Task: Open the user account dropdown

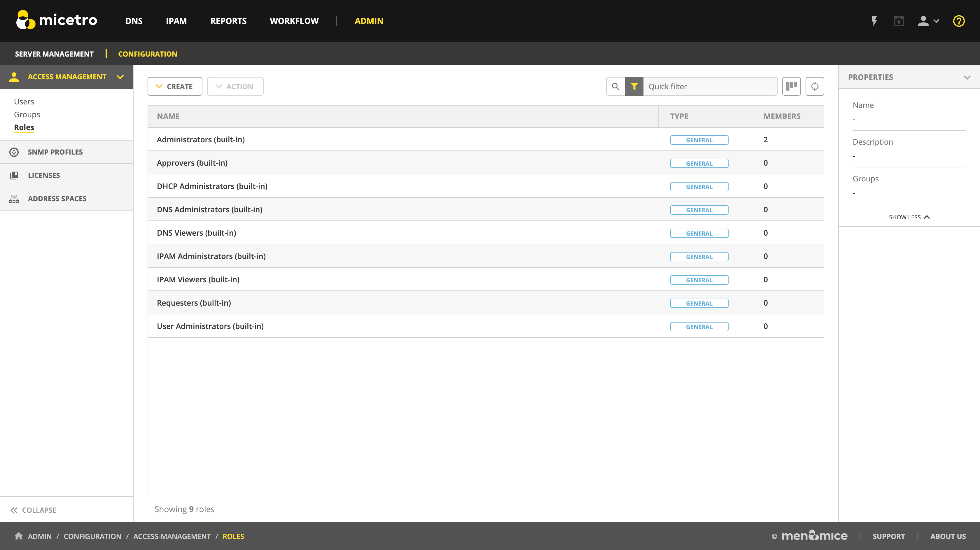Action: click(928, 21)
